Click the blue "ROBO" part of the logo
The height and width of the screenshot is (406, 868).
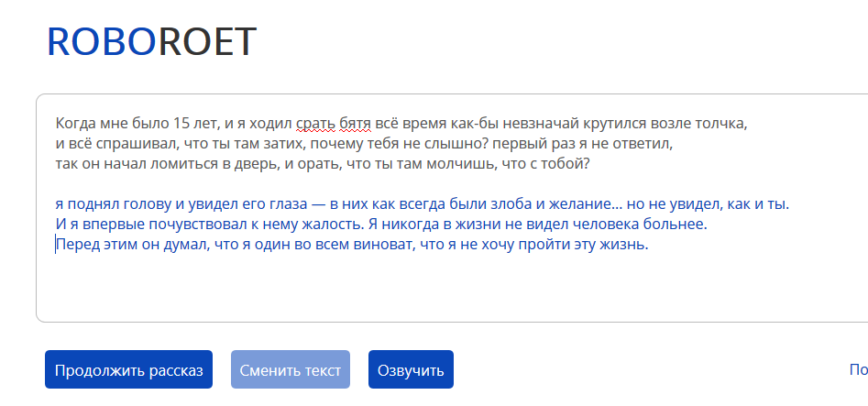tap(101, 41)
